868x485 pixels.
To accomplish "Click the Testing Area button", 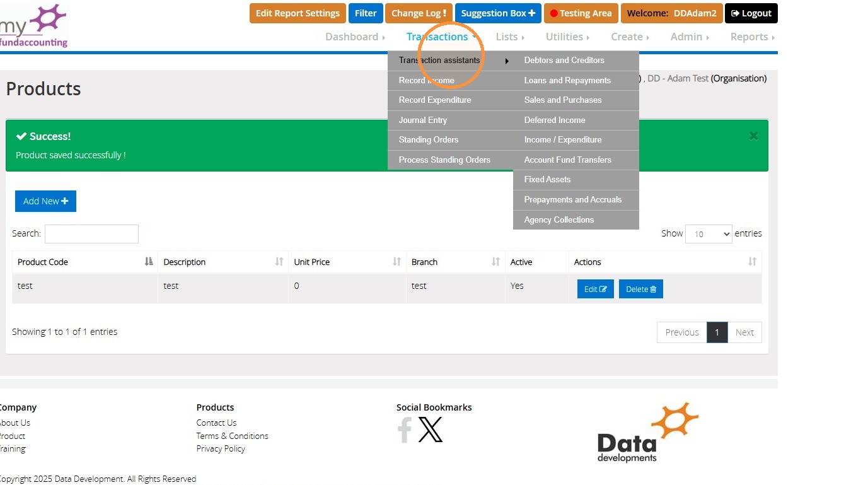I will tap(581, 13).
